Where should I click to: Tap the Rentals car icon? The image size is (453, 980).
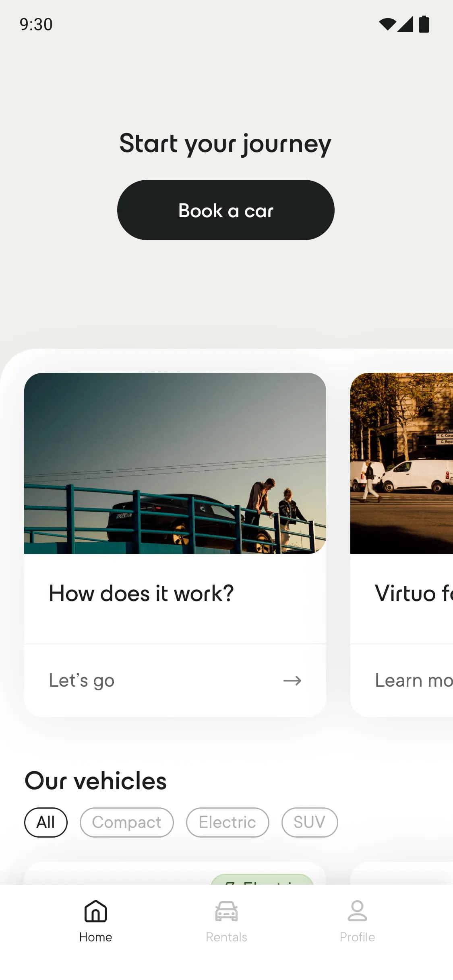(226, 910)
